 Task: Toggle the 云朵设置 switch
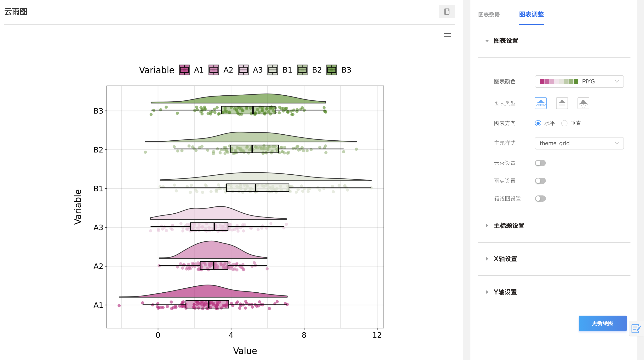(540, 163)
